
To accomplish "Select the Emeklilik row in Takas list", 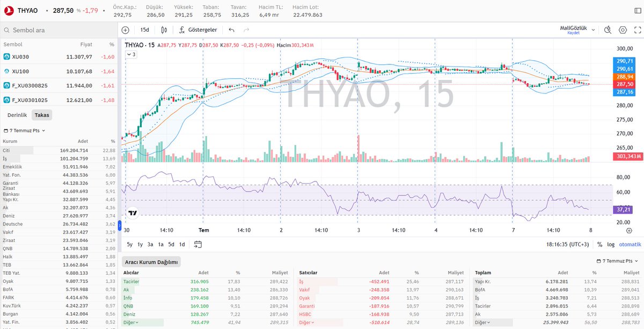I will pyautogui.click(x=59, y=167).
